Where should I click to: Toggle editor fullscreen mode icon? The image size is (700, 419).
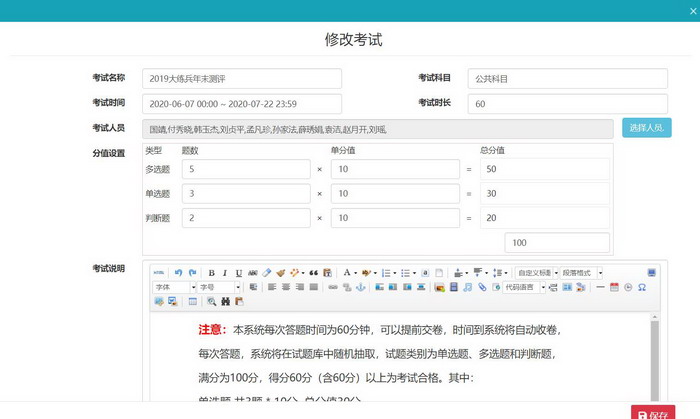(x=652, y=272)
